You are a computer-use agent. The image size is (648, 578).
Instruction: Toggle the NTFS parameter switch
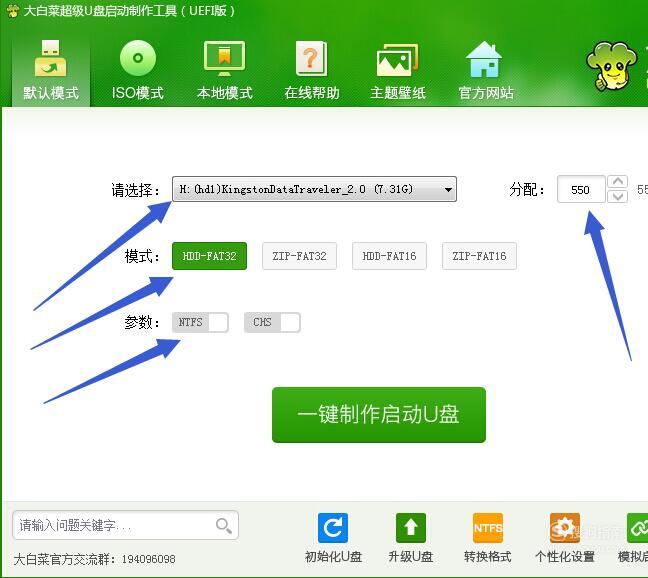pos(200,322)
